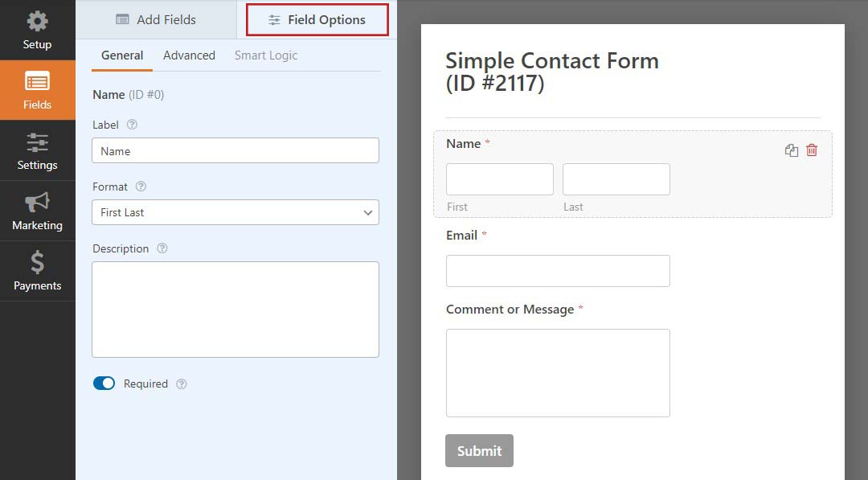Click the Submit button in form preview
The width and height of the screenshot is (868, 480).
479,451
